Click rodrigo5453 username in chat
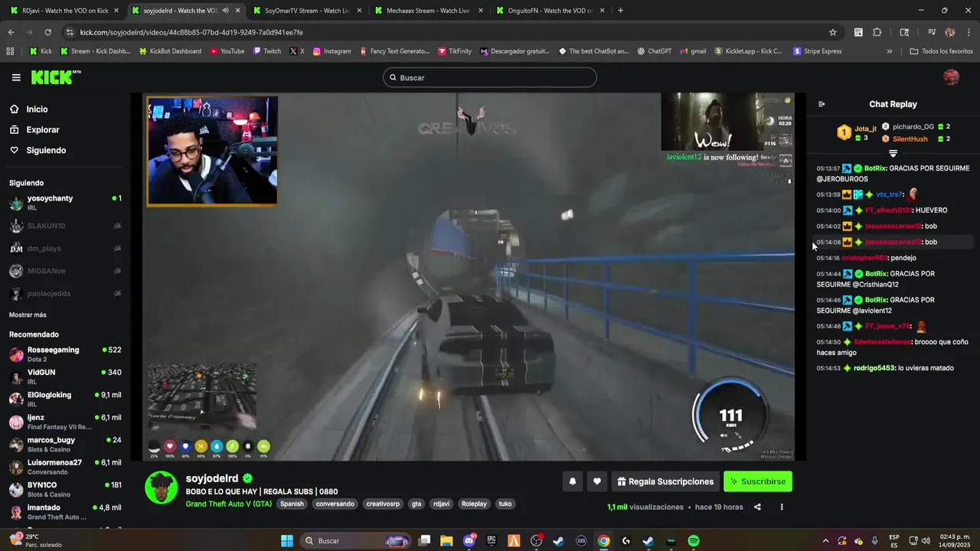 point(874,368)
